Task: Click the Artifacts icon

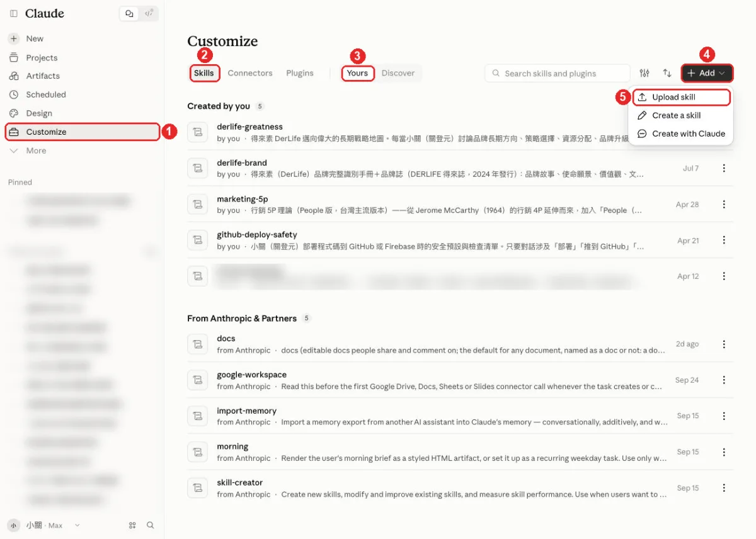Action: 14,76
